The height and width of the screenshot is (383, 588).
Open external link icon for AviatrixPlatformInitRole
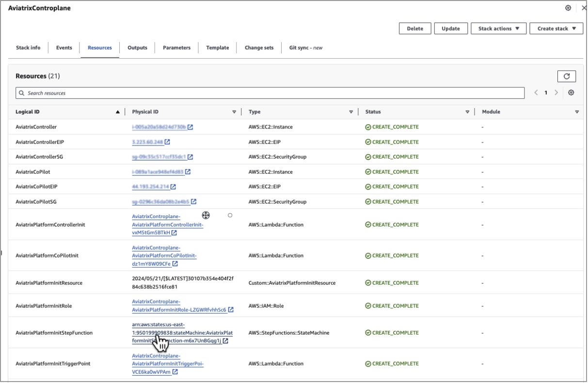(x=231, y=309)
